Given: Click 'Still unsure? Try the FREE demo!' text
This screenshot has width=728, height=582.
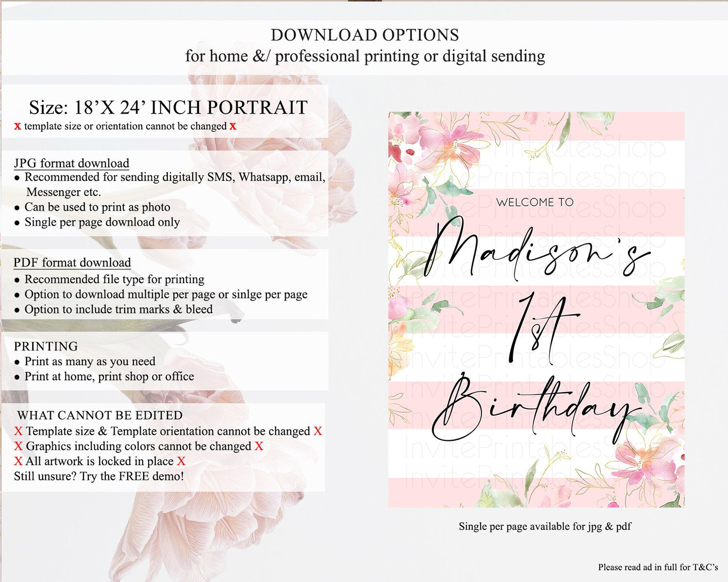Looking at the screenshot, I should click(x=99, y=476).
